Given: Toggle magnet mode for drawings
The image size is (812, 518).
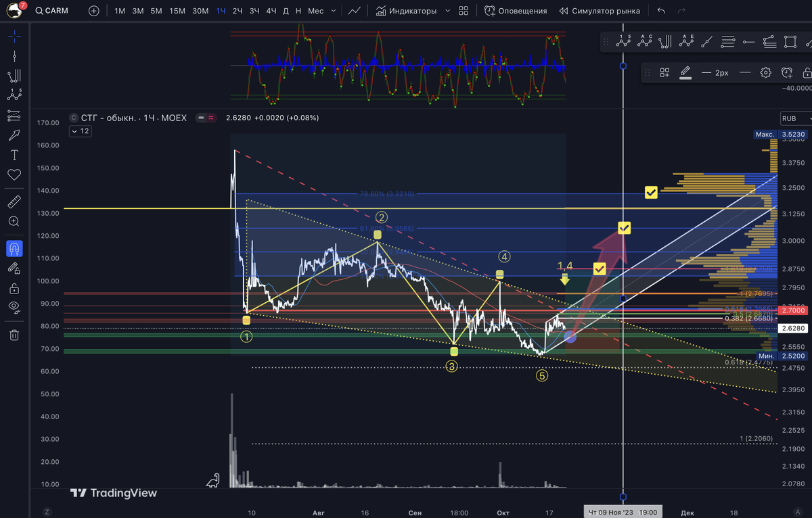Looking at the screenshot, I should 14,249.
